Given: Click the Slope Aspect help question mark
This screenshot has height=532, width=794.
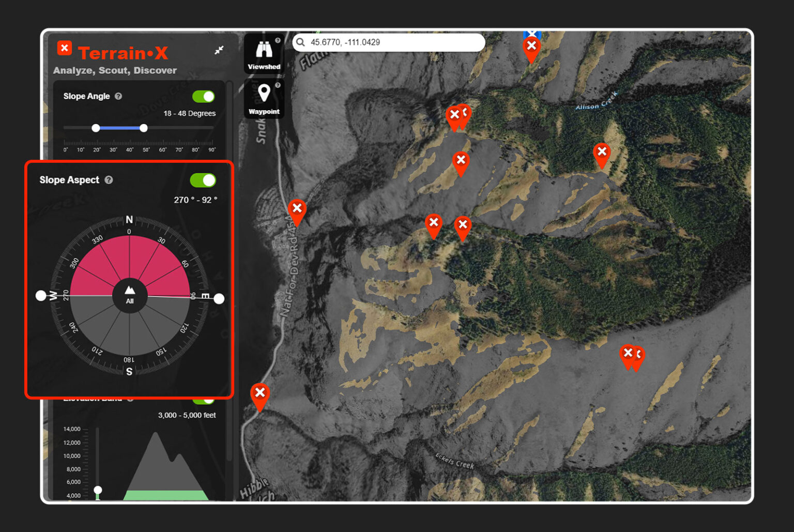Looking at the screenshot, I should pos(109,180).
